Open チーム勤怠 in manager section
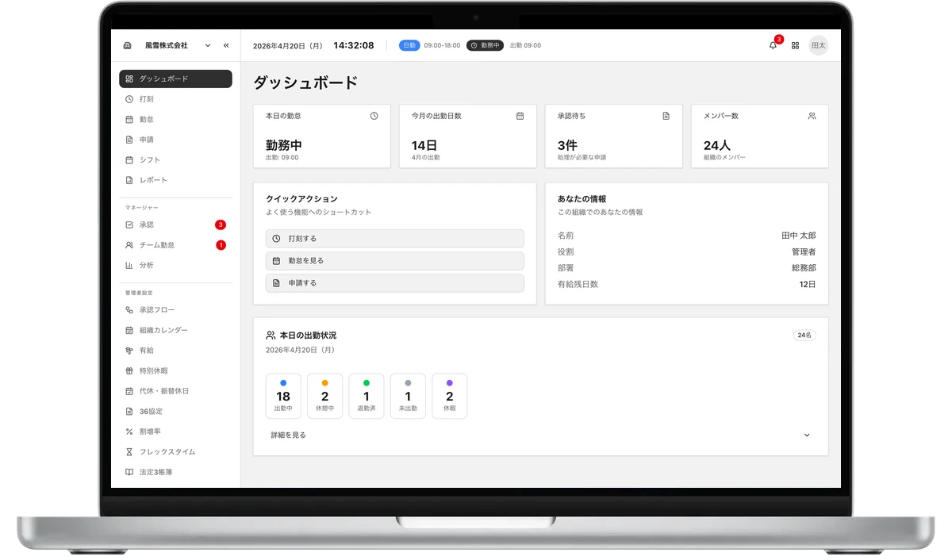The width and height of the screenshot is (952, 560). tap(175, 245)
